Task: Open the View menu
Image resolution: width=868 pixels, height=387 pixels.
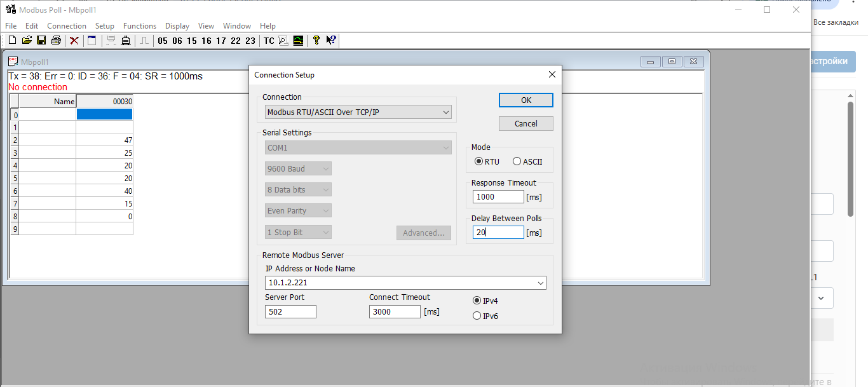Action: click(x=206, y=26)
